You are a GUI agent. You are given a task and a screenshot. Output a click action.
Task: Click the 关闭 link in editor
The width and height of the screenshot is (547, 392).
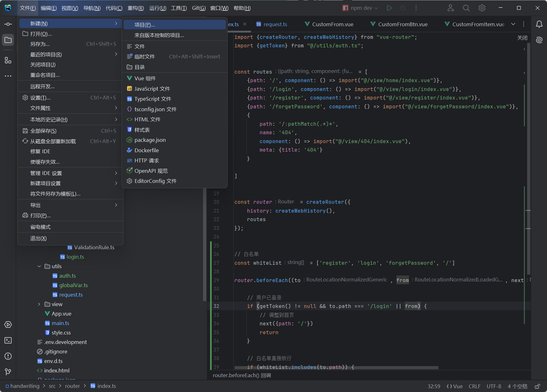point(522,38)
